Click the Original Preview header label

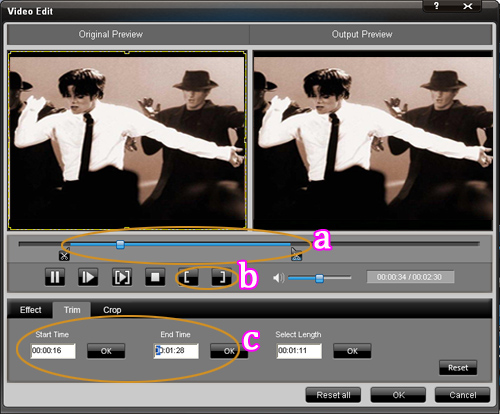[x=111, y=34]
